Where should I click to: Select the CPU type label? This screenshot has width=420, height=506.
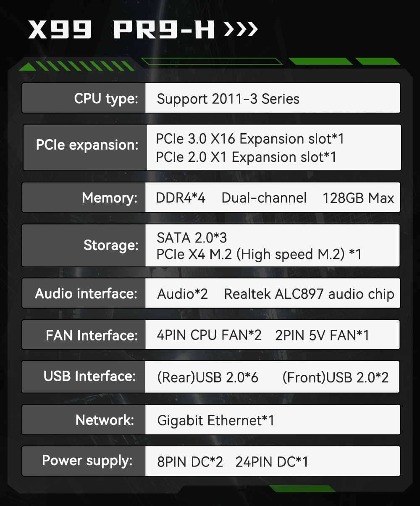[106, 99]
